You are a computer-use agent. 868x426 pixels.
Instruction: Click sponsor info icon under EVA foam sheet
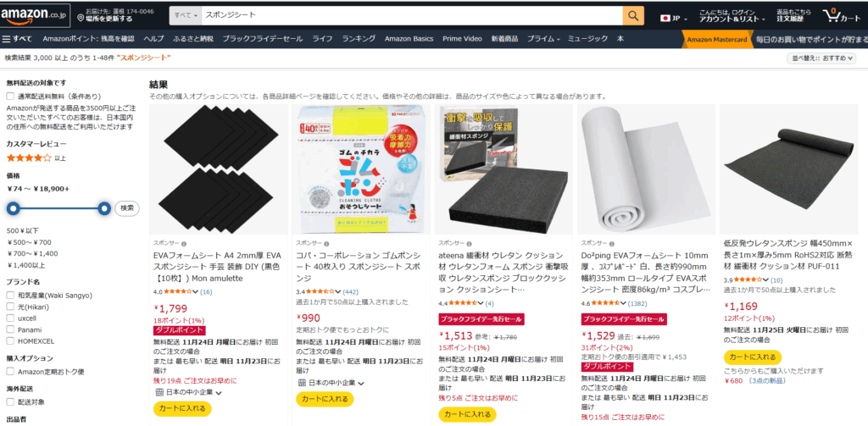click(x=184, y=243)
